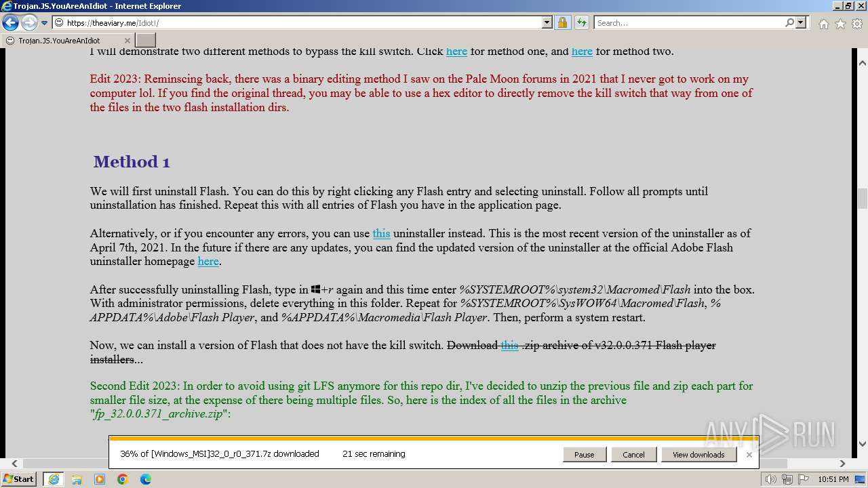The width and height of the screenshot is (868, 488).
Task: Open a new blank tab
Action: (146, 40)
